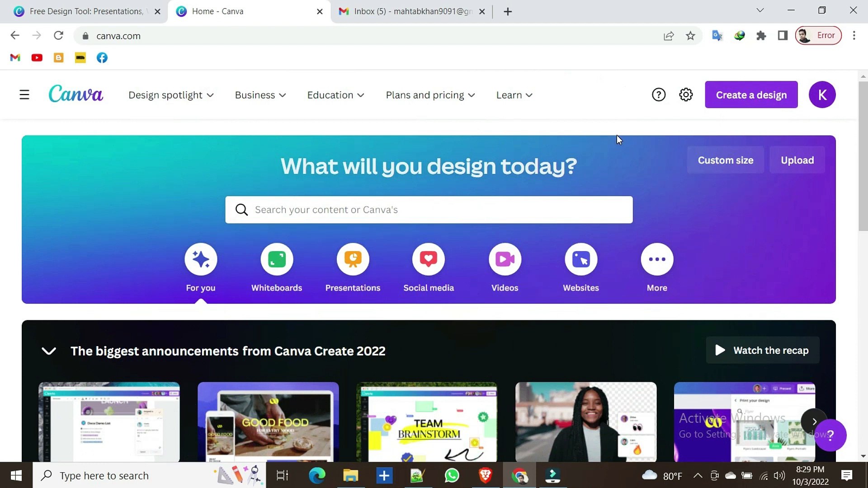Expand the Learn menu
The height and width of the screenshot is (488, 868).
coord(514,95)
